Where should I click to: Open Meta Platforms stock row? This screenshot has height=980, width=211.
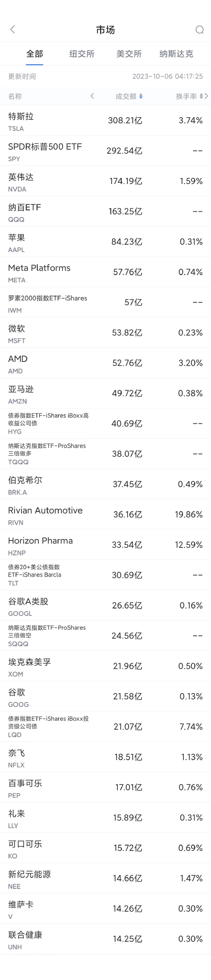(x=105, y=272)
